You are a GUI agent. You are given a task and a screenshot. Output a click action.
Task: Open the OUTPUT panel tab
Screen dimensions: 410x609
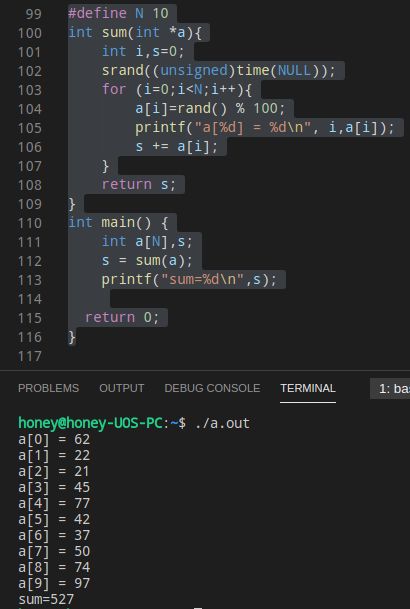click(122, 388)
